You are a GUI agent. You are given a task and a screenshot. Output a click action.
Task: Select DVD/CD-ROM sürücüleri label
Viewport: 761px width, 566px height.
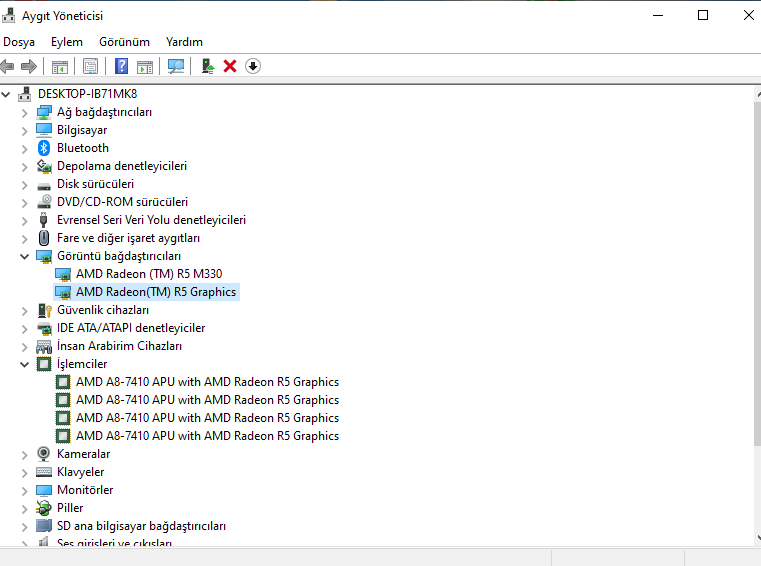click(x=122, y=202)
